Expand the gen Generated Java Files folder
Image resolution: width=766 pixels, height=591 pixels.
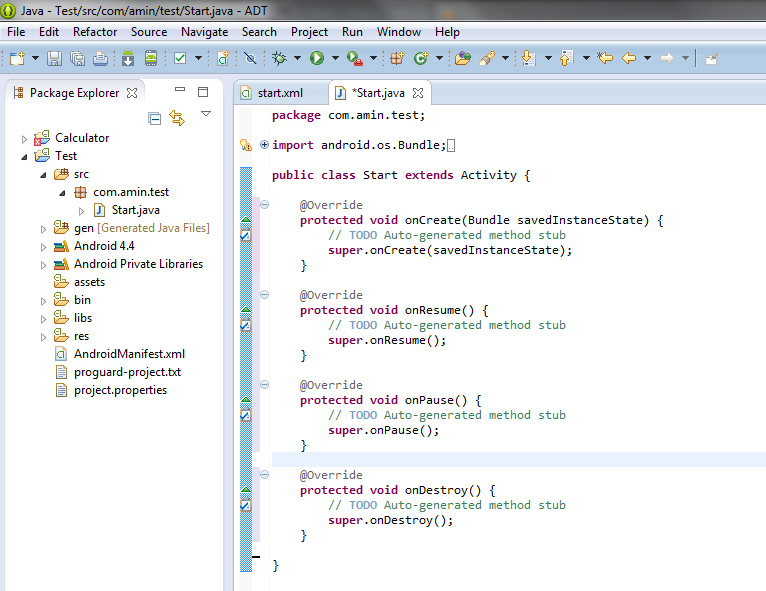[43, 229]
